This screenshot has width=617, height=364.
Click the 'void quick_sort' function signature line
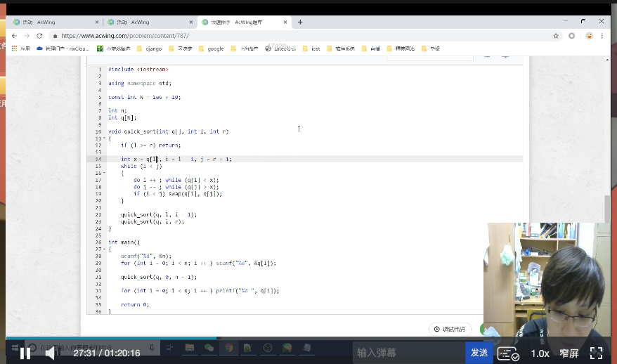169,131
